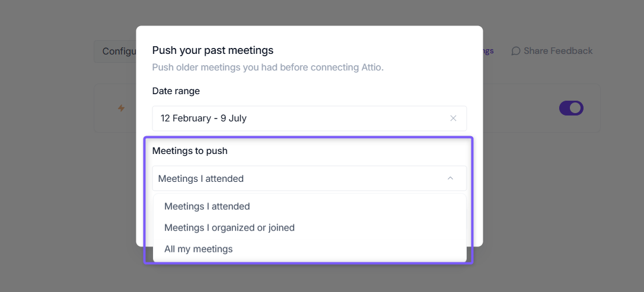Click the "Meetings to push" label
The width and height of the screenshot is (644, 292).
[190, 151]
